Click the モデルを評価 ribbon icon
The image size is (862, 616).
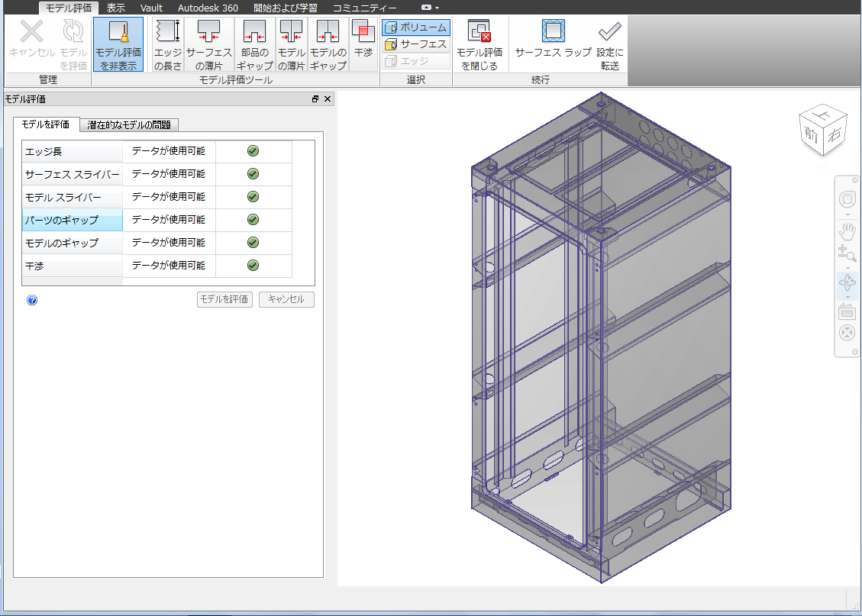pyautogui.click(x=73, y=44)
